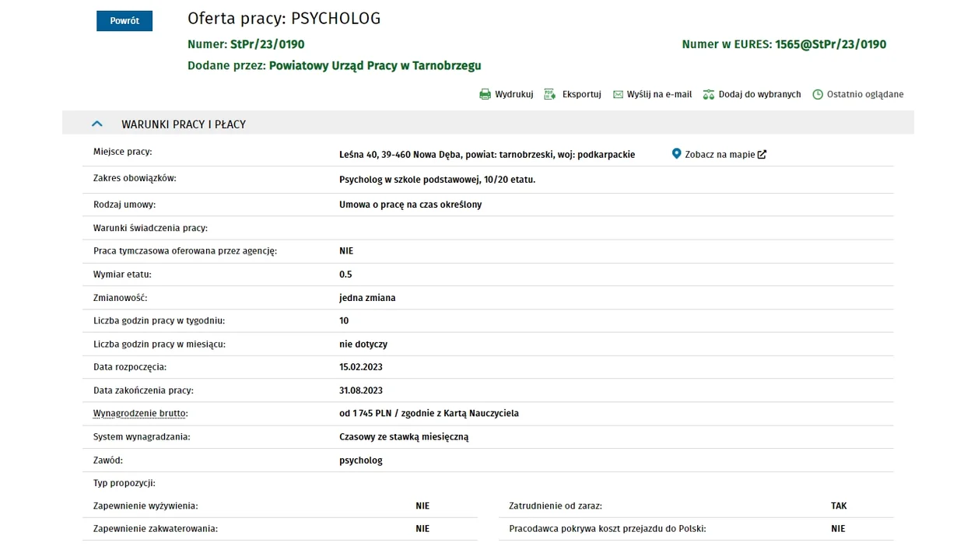978x560 pixels.
Task: Click the WARUNKI PRACY I PŁACY section header
Action: [x=488, y=124]
